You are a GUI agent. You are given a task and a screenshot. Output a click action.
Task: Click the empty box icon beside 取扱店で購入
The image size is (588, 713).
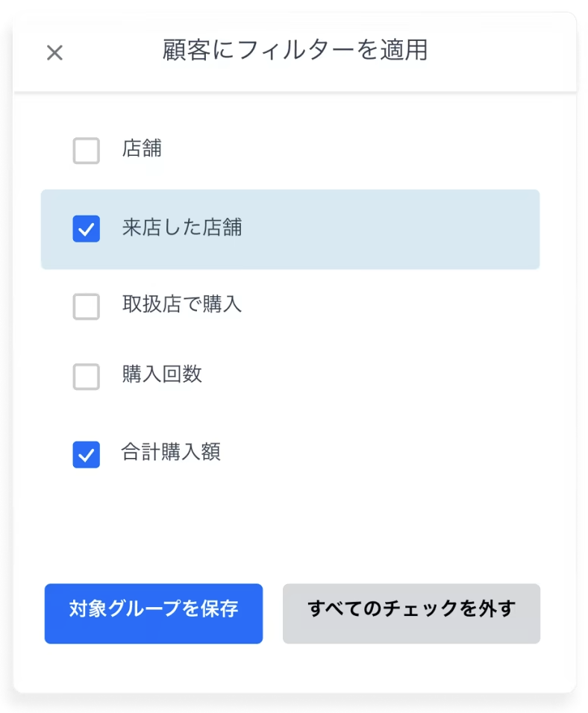(x=86, y=307)
